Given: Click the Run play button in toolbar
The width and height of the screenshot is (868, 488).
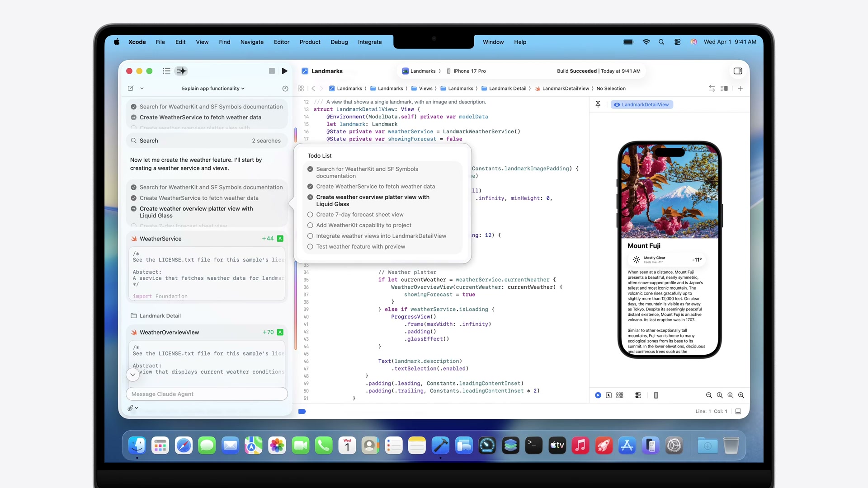Looking at the screenshot, I should click(x=284, y=71).
